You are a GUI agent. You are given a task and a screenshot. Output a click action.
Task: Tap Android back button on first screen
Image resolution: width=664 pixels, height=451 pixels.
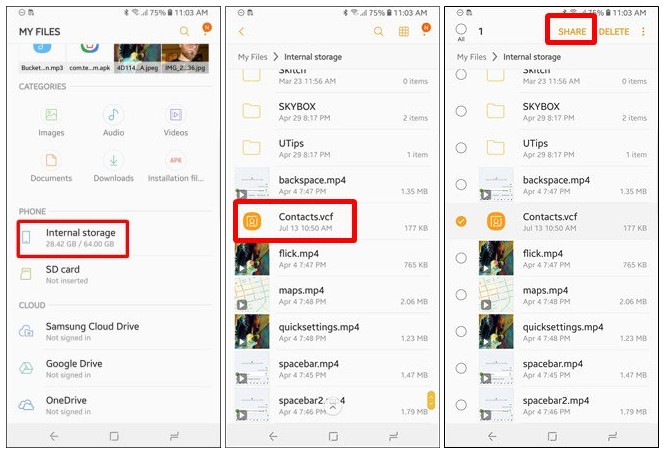pos(54,436)
